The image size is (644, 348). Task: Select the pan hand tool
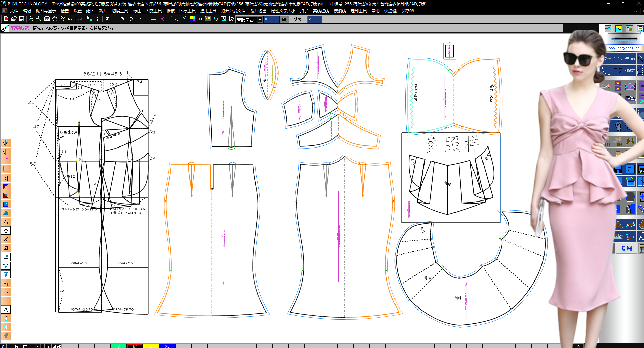(x=55, y=19)
